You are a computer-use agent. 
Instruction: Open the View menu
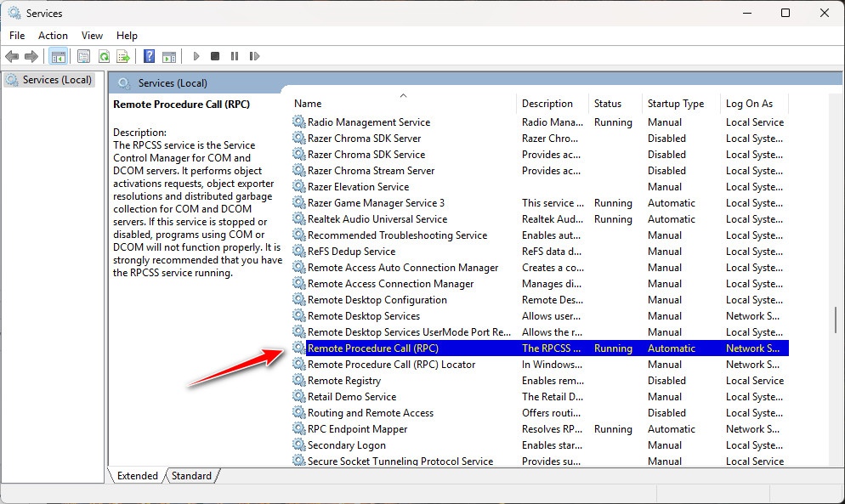click(x=92, y=36)
